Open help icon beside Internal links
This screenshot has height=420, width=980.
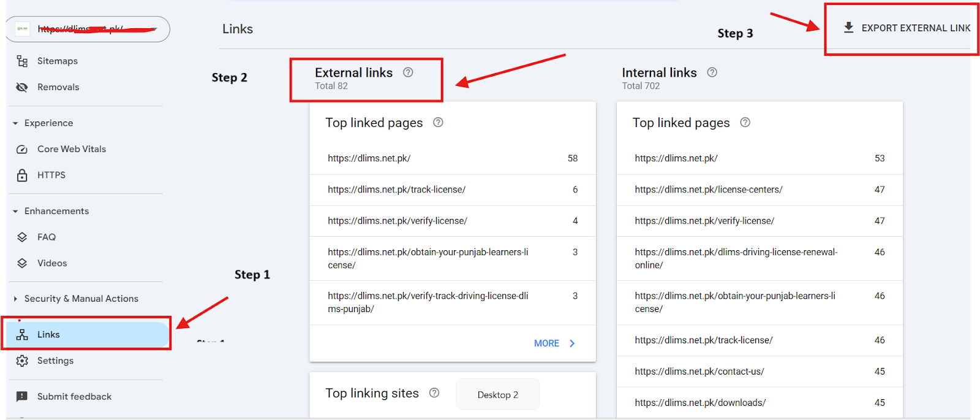(712, 72)
